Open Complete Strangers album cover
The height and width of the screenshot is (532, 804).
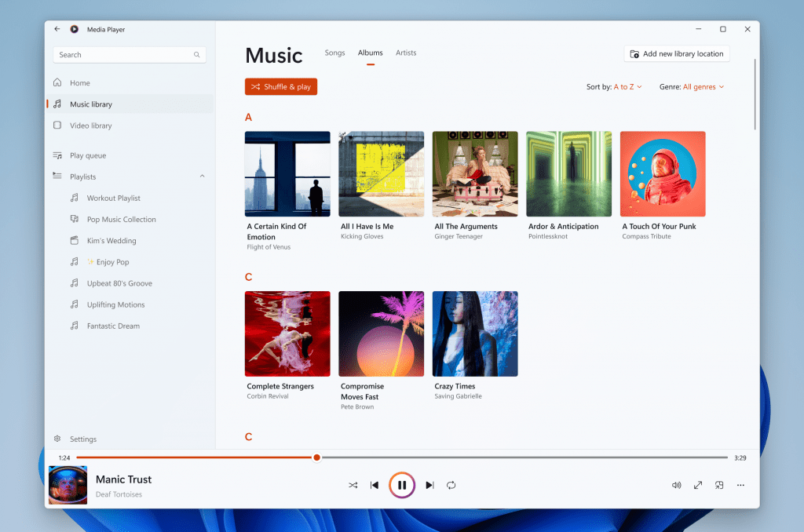tap(287, 333)
